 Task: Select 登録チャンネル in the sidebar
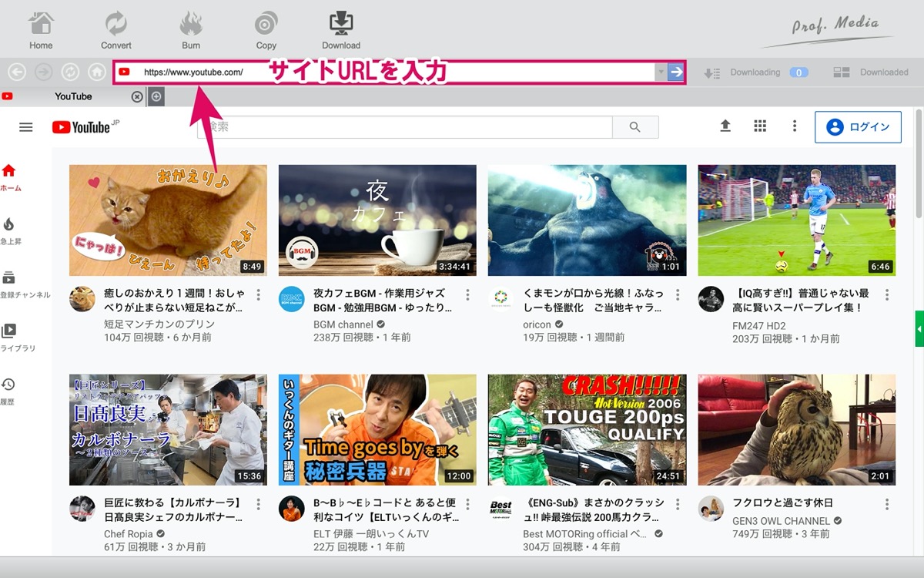(x=23, y=285)
